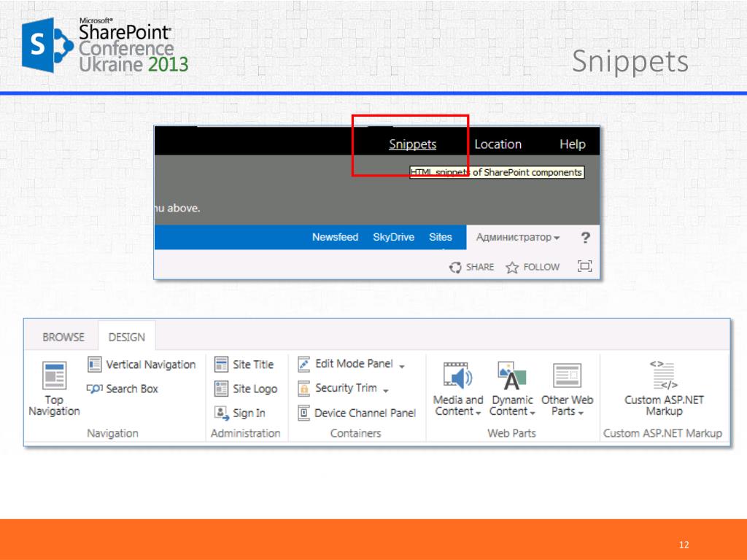Click the Snippets slide title
Screen dimensions: 747x560
click(630, 61)
